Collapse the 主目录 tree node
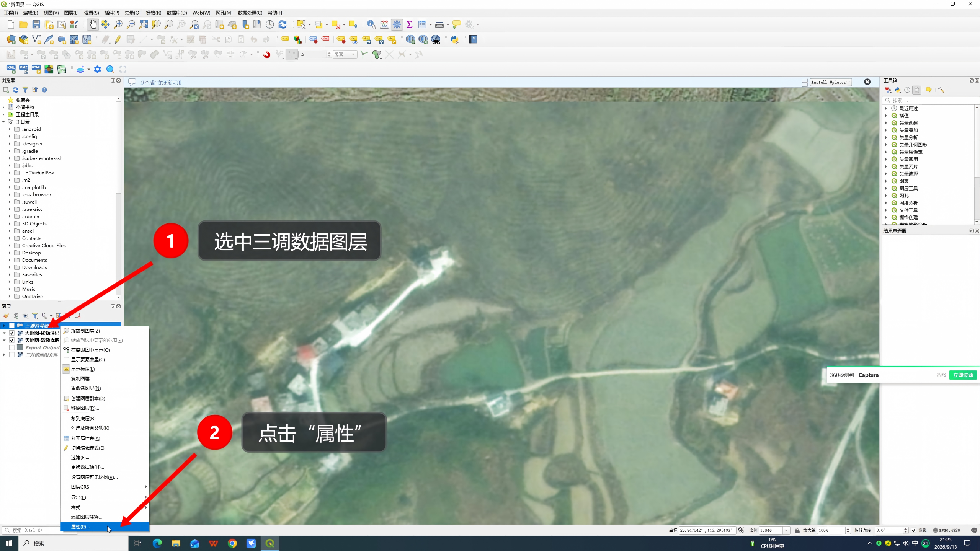 [3, 122]
